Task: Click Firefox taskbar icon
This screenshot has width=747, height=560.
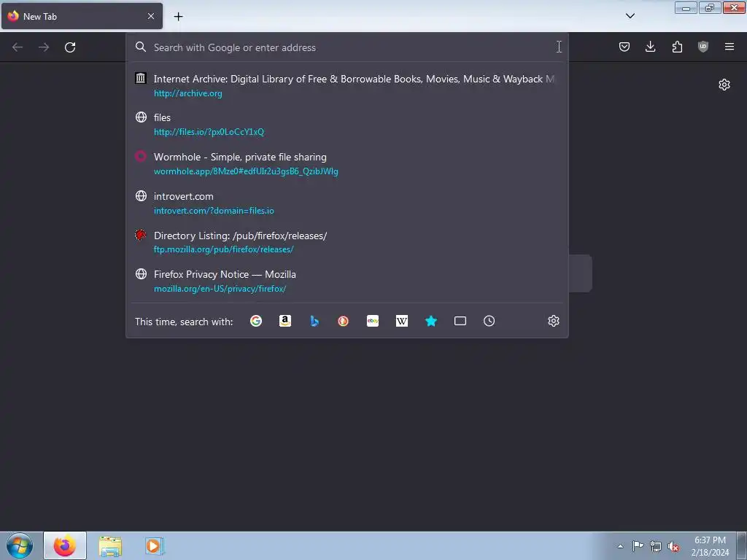Action: (65, 545)
